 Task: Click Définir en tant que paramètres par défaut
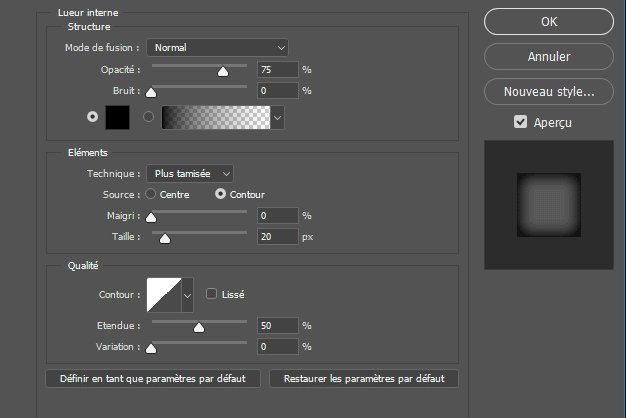pos(153,379)
